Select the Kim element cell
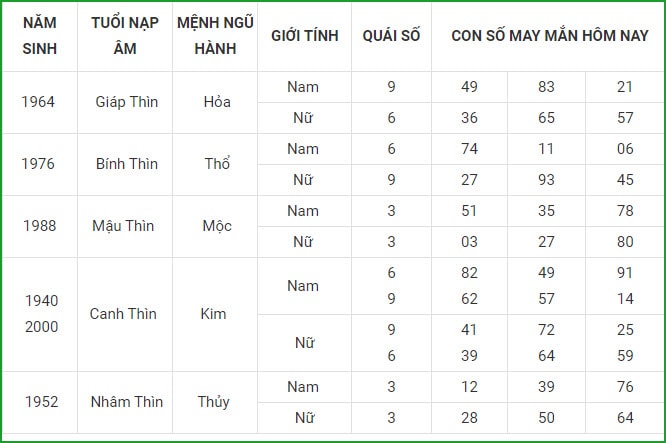666x443 pixels. pos(213,314)
